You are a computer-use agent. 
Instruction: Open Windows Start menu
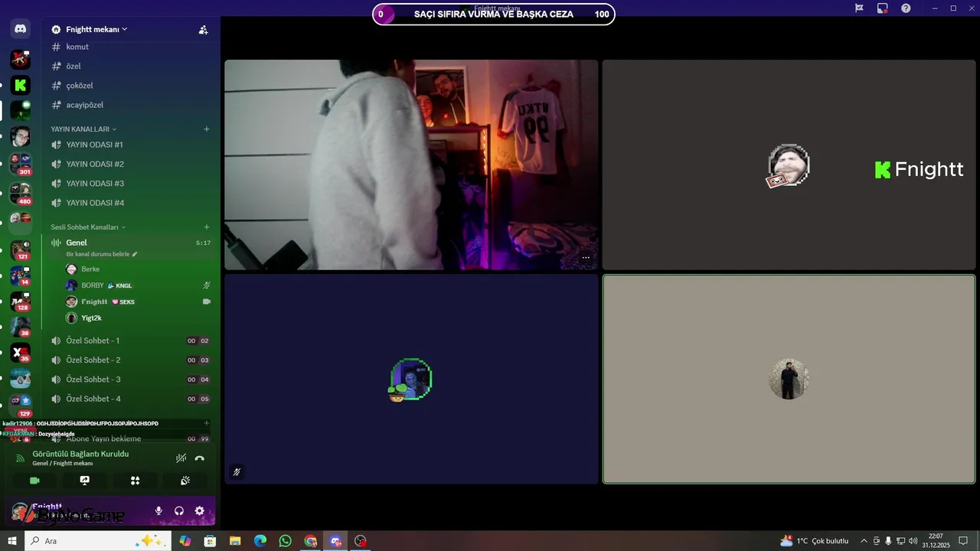tap(11, 541)
